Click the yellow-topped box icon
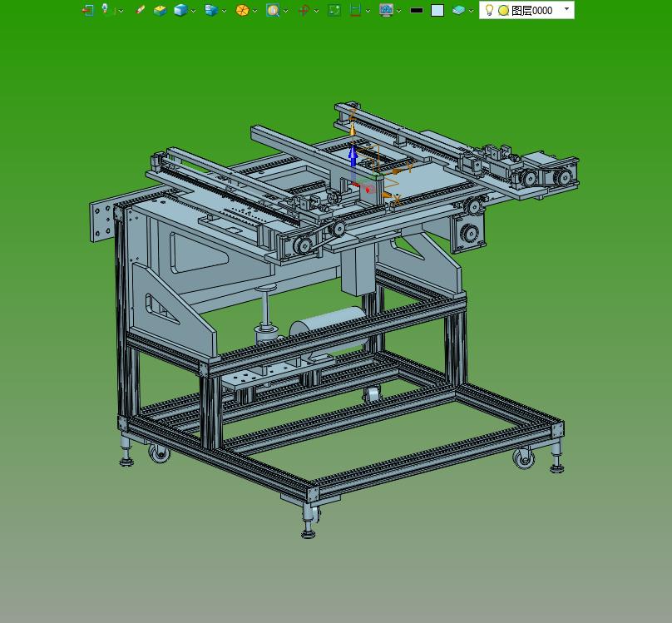The width and height of the screenshot is (672, 623). (x=161, y=10)
